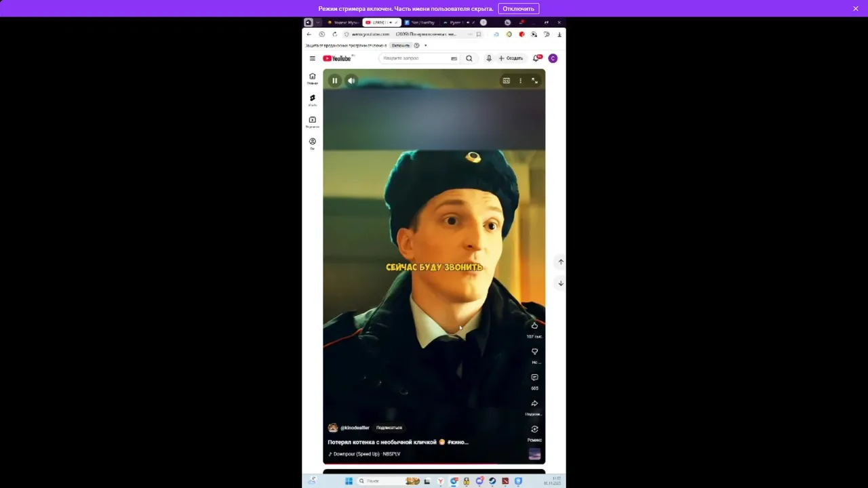868x488 pixels.
Task: Go to the previous Short arrow
Action: pyautogui.click(x=561, y=262)
